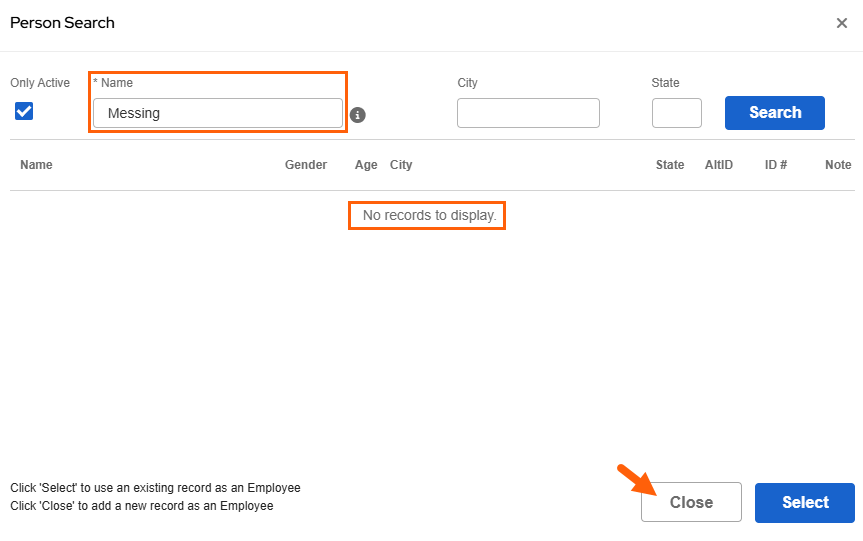Click the 'Only Active' label text
Viewport: 863px width, 541px height.
click(40, 83)
